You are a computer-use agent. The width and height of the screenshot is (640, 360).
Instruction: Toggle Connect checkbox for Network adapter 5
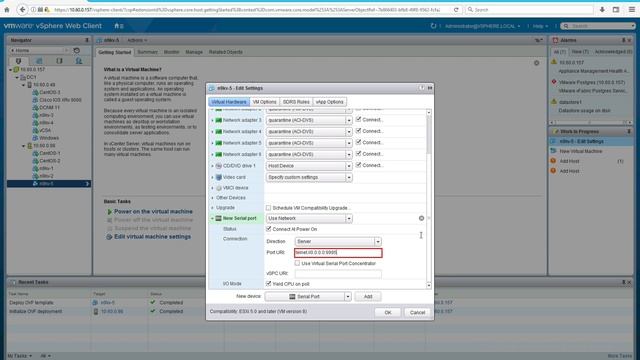[x=358, y=142]
